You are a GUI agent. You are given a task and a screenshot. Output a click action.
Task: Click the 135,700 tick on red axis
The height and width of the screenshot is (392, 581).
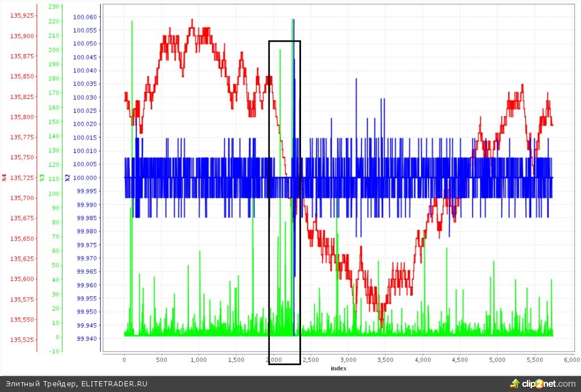pyautogui.click(x=22, y=198)
